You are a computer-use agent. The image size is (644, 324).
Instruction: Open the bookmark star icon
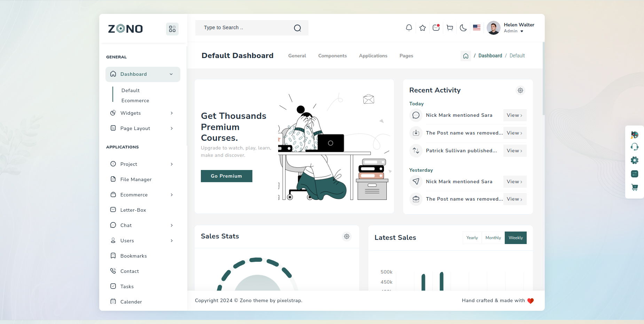click(x=423, y=28)
